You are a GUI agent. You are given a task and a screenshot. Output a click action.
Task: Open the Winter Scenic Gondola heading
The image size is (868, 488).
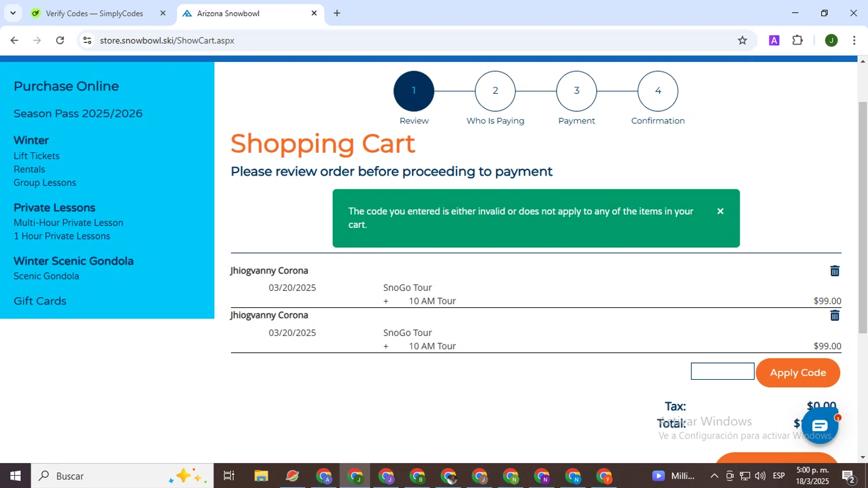pyautogui.click(x=73, y=261)
